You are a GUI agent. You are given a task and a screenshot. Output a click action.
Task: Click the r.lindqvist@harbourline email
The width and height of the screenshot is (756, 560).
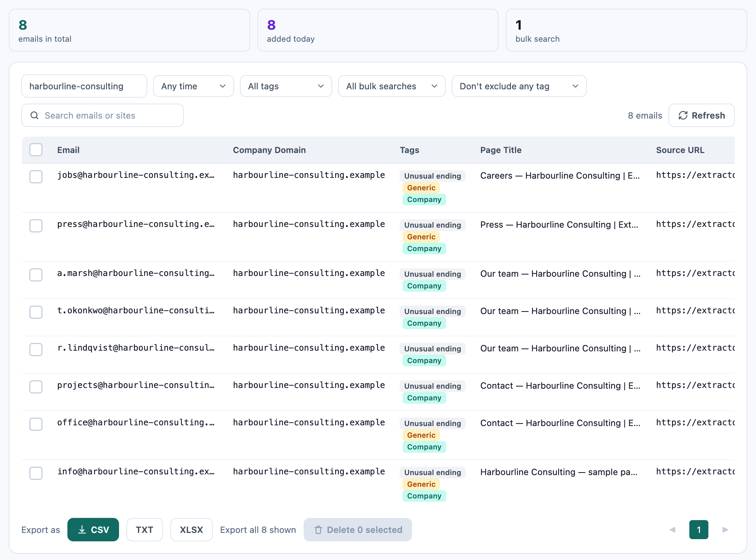pyautogui.click(x=136, y=348)
